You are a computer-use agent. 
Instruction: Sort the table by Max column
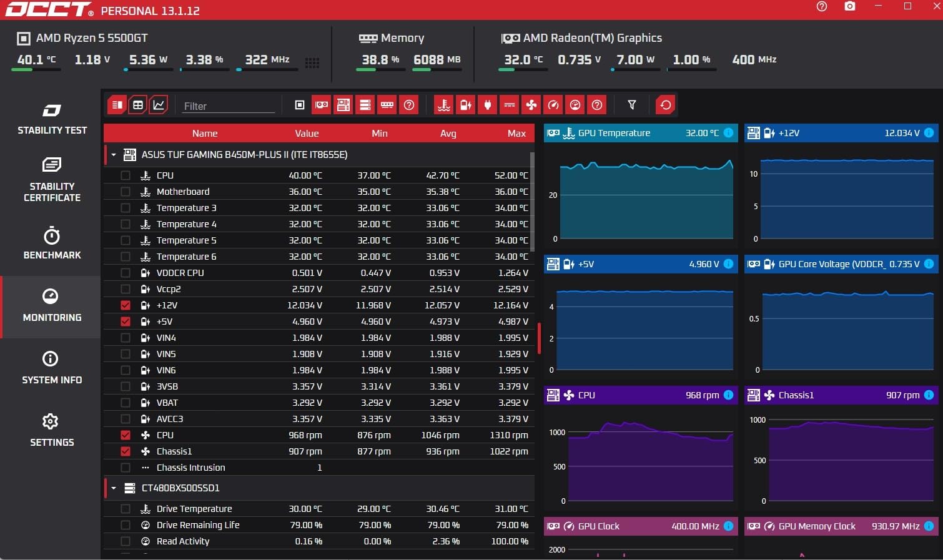(x=516, y=134)
